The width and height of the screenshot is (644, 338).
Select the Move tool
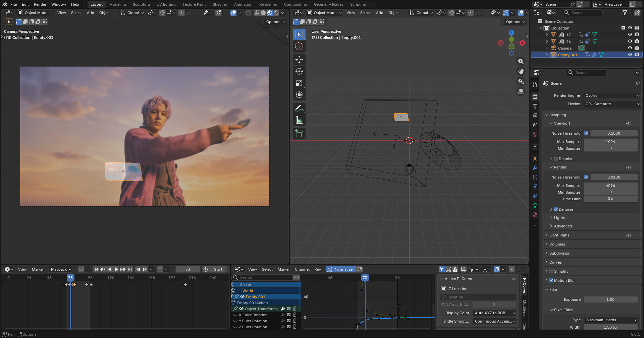click(299, 60)
